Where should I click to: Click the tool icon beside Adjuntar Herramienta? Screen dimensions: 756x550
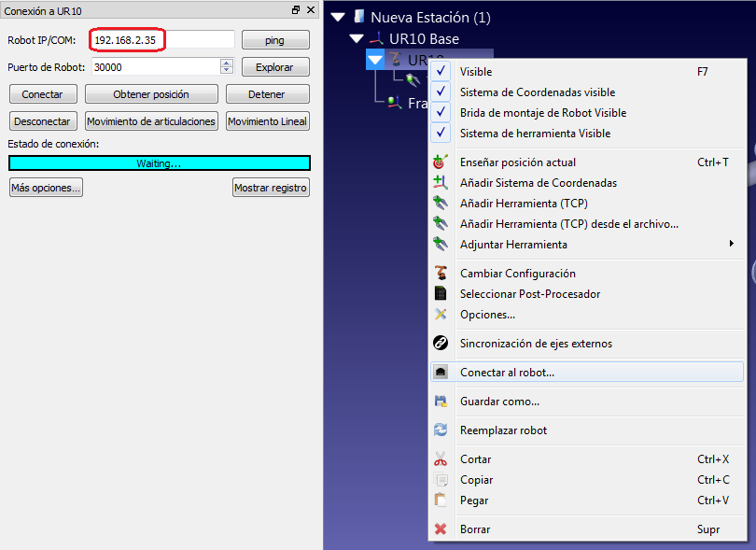[441, 244]
